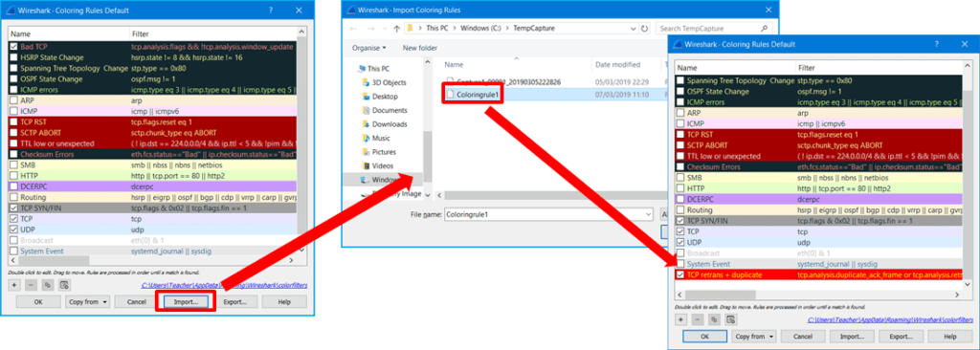Check System Event rule in right window
The image size is (980, 350).
(680, 264)
